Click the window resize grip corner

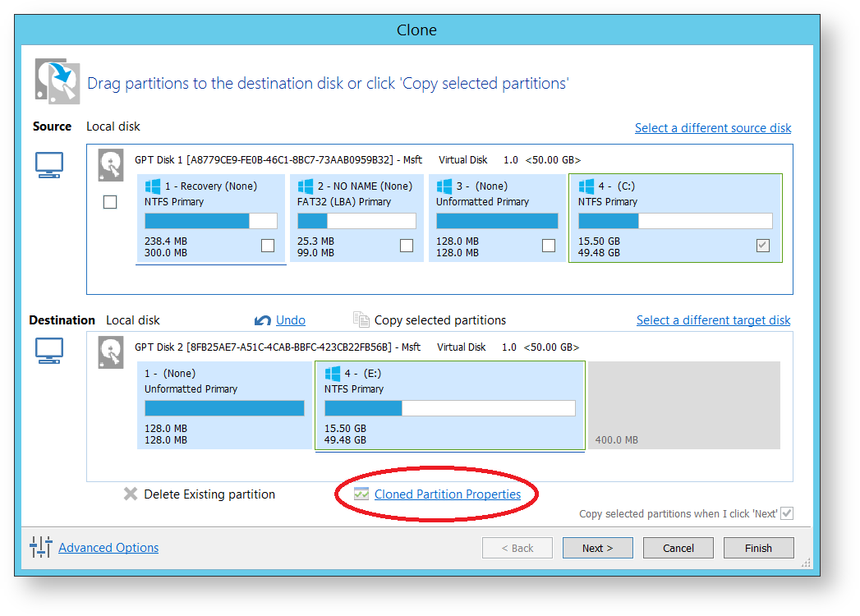(806, 563)
